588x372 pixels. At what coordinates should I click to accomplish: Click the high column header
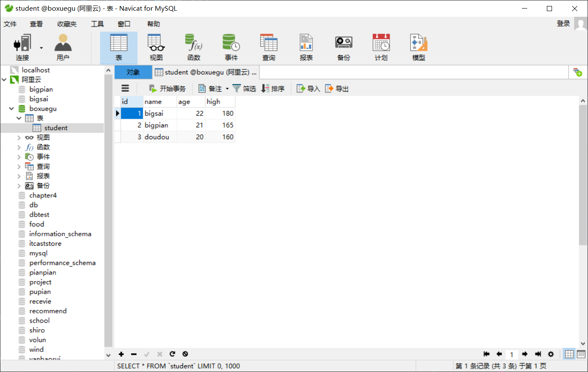[220, 101]
